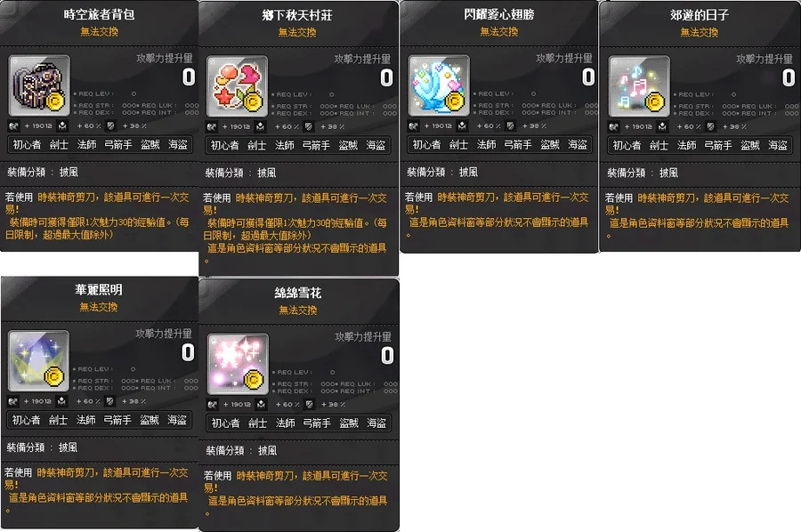Click the +60% icon in 鄉下秋天村莊 card
The height and width of the screenshot is (532, 801).
(261, 126)
